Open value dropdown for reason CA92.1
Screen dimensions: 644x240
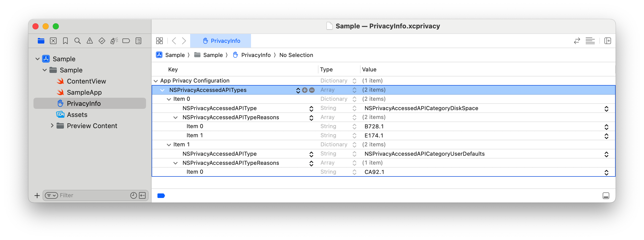(606, 172)
